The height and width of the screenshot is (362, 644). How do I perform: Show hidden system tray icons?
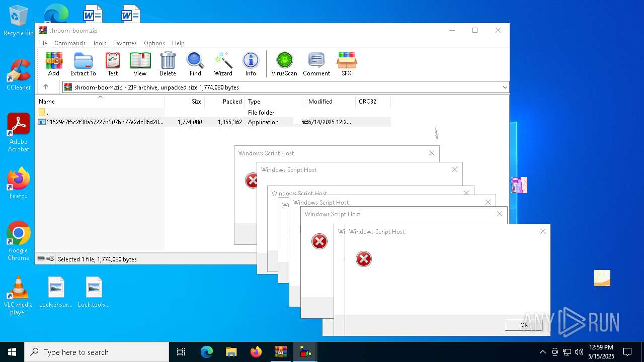tap(542, 352)
